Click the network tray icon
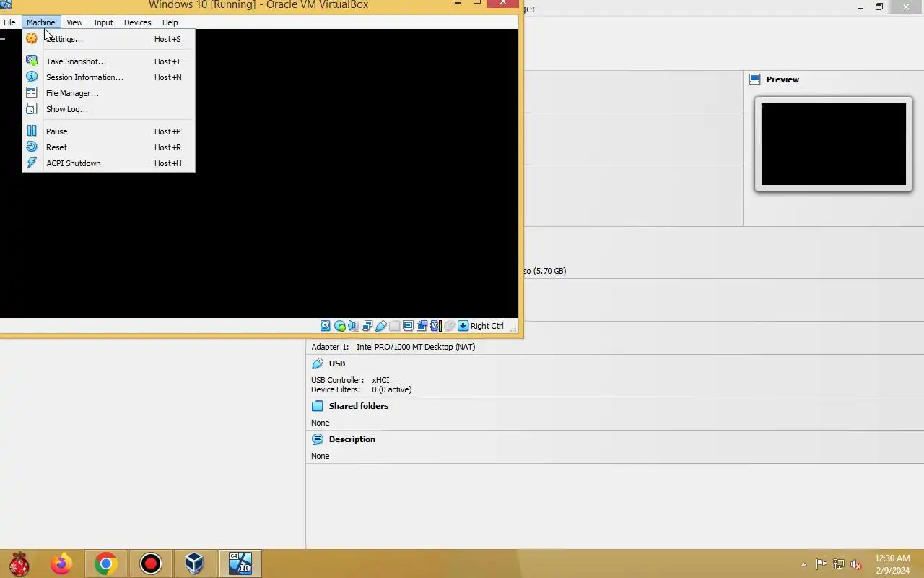 tap(839, 564)
